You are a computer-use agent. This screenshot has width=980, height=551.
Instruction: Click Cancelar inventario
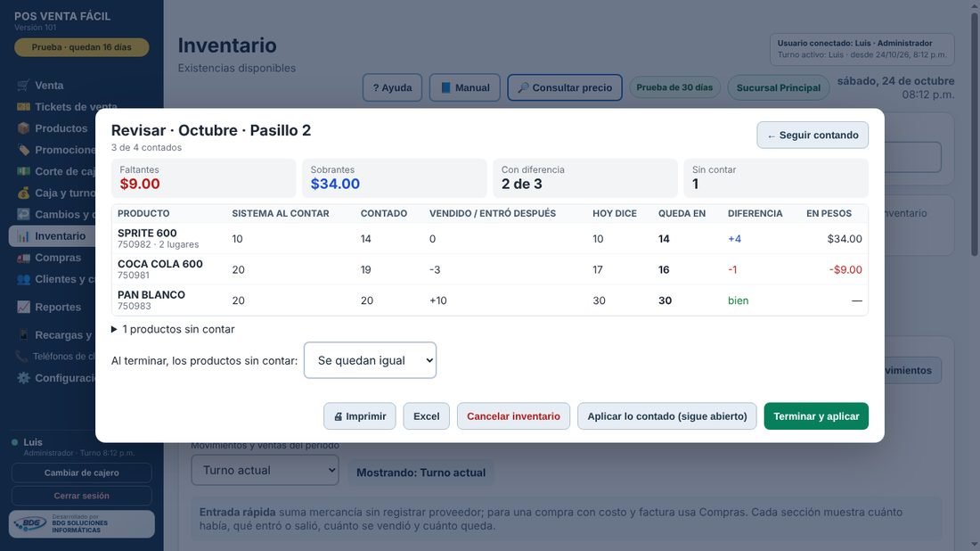tap(513, 416)
